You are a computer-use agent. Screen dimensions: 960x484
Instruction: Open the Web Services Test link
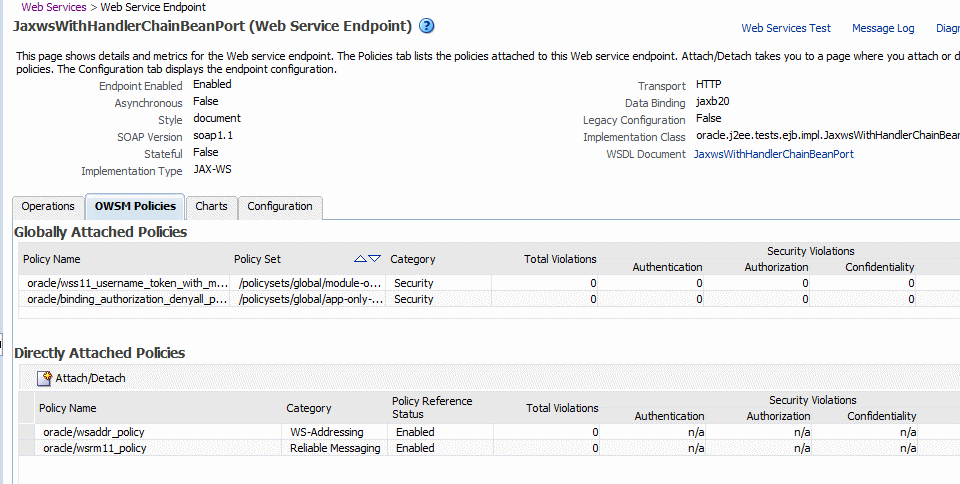tap(785, 28)
